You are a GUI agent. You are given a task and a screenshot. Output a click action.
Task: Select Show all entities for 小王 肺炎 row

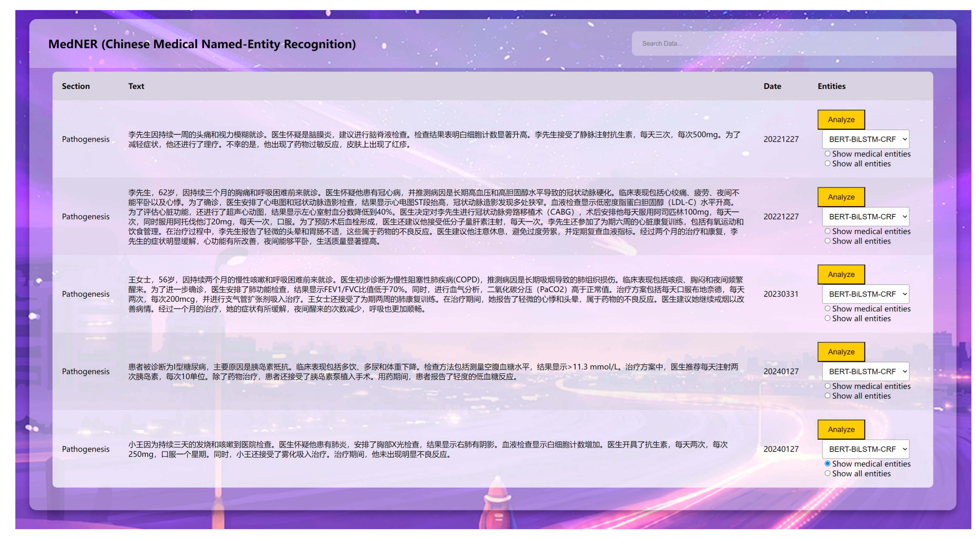click(x=827, y=474)
